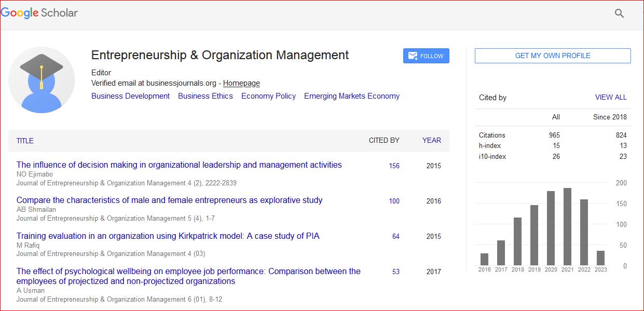This screenshot has width=644, height=311.
Task: Open the Homepage link
Action: tap(241, 83)
